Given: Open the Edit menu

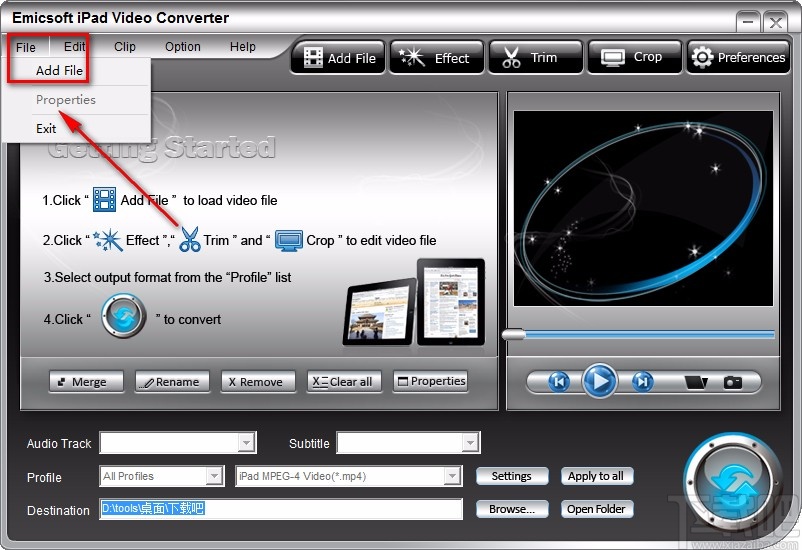Looking at the screenshot, I should pos(74,47).
